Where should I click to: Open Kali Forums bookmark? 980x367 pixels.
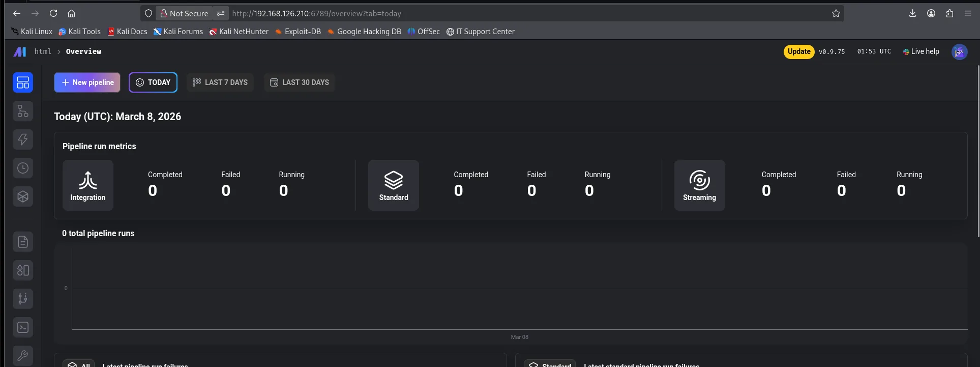coord(179,32)
